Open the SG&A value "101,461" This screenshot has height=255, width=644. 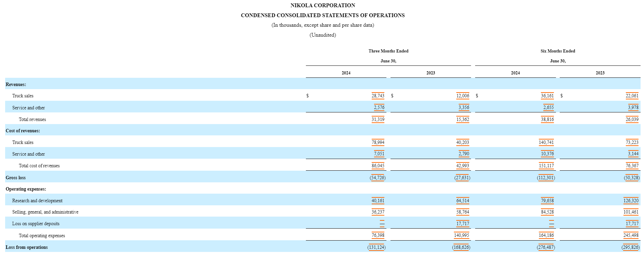(631, 212)
